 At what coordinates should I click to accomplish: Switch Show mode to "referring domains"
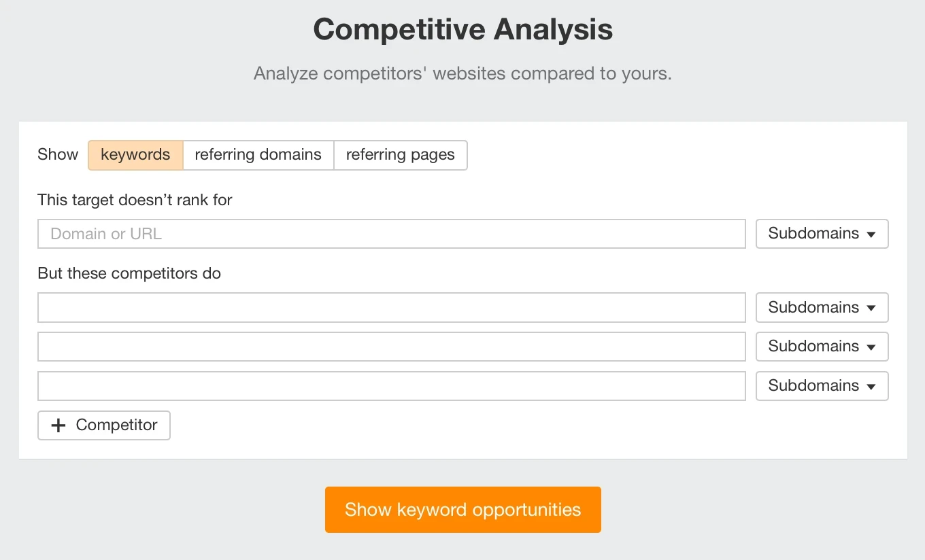(x=258, y=155)
